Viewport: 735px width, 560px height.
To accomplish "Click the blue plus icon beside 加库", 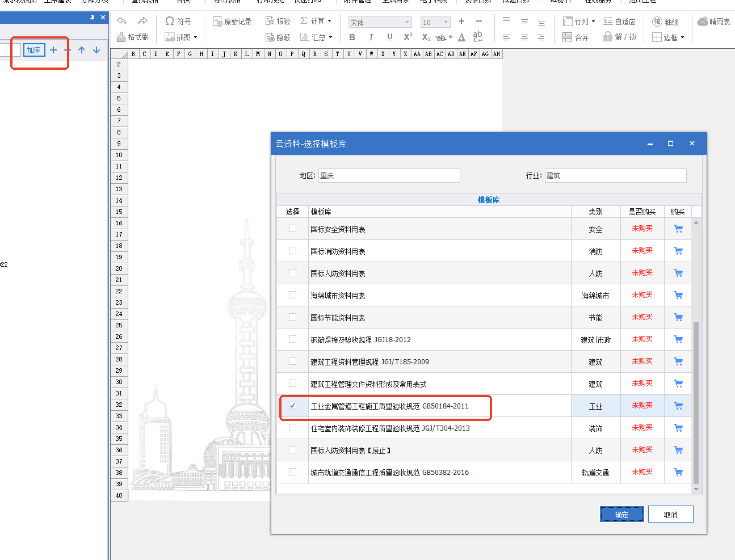I will click(53, 50).
